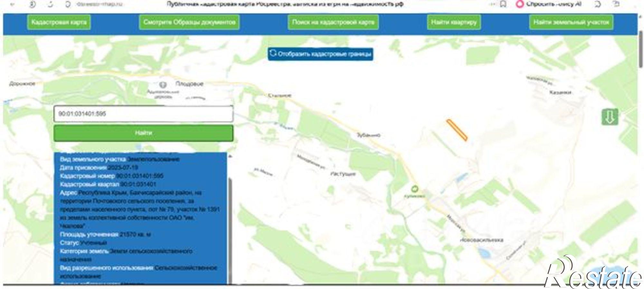Focus the cadastral number search field
The image size is (644, 289).
(143, 114)
